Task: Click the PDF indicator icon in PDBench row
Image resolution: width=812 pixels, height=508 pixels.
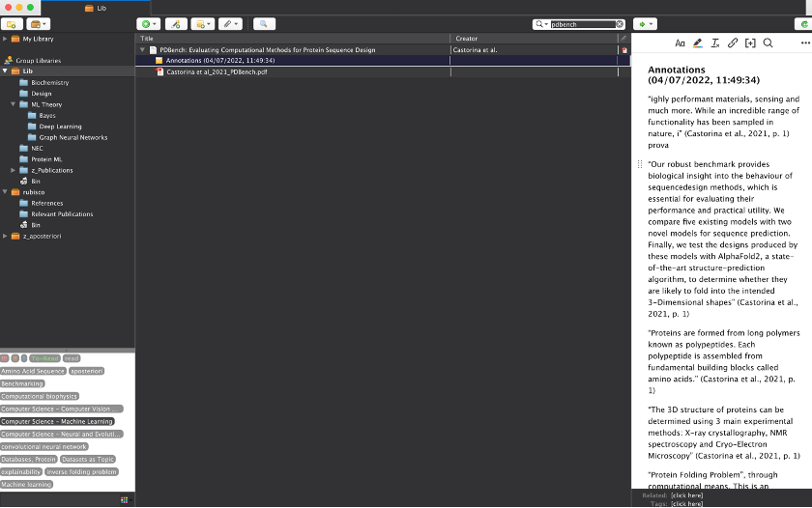Action: (x=624, y=50)
